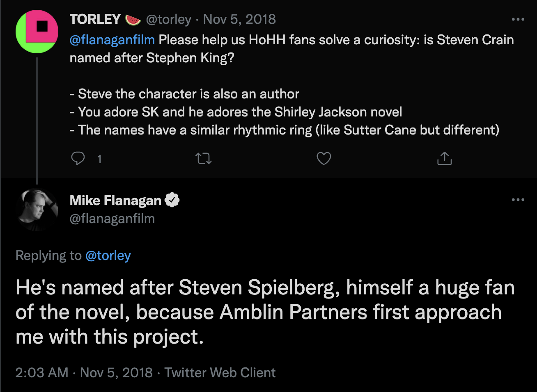This screenshot has width=537, height=392.
Task: Retweet TORLEY's tweet
Action: 204,158
